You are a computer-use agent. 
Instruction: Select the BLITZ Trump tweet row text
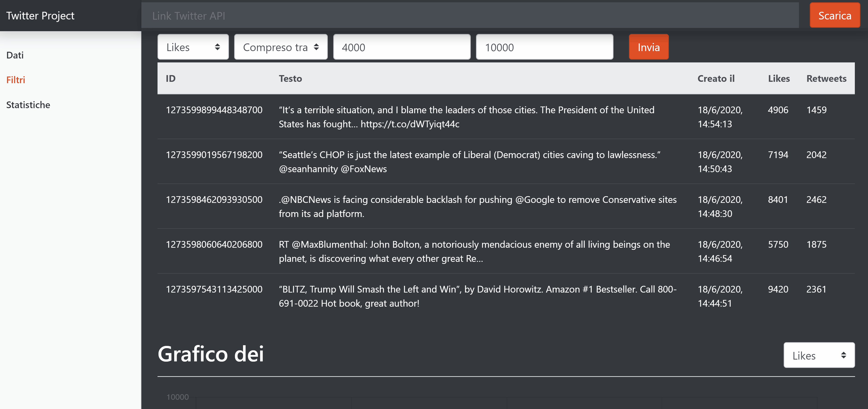pyautogui.click(x=477, y=296)
